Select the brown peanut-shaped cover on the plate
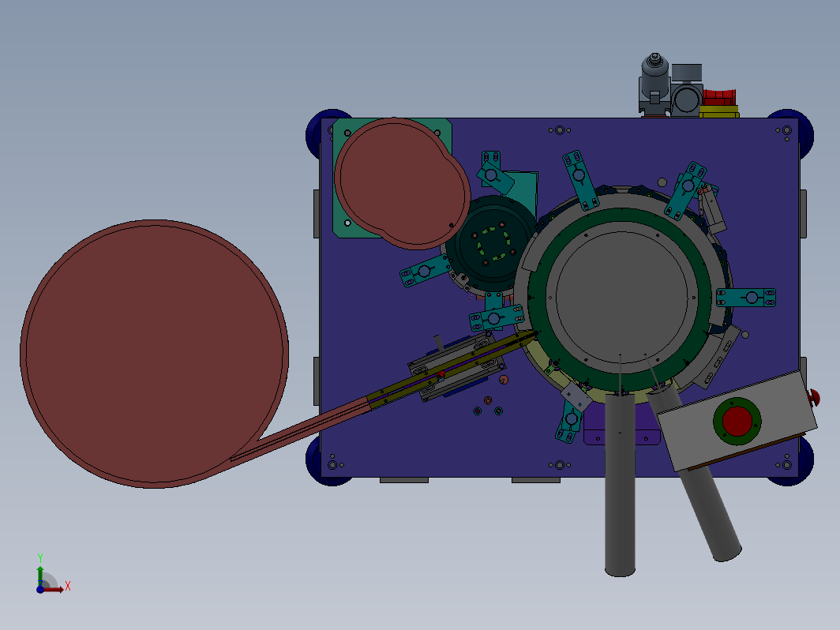The image size is (840, 630). (x=403, y=183)
